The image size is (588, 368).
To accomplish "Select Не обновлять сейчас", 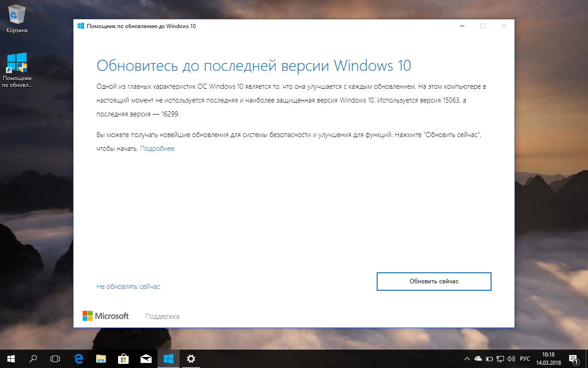I will (x=128, y=286).
